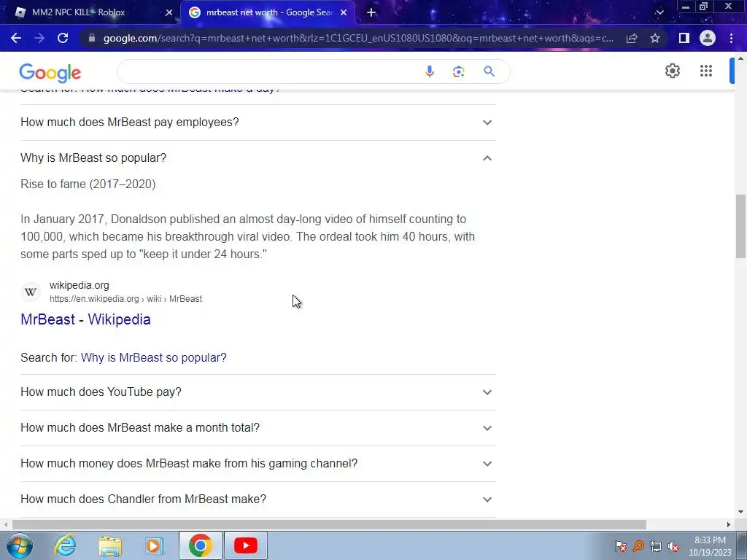Open Chrome's three-dot menu
The height and width of the screenshot is (560, 747).
pyautogui.click(x=731, y=38)
